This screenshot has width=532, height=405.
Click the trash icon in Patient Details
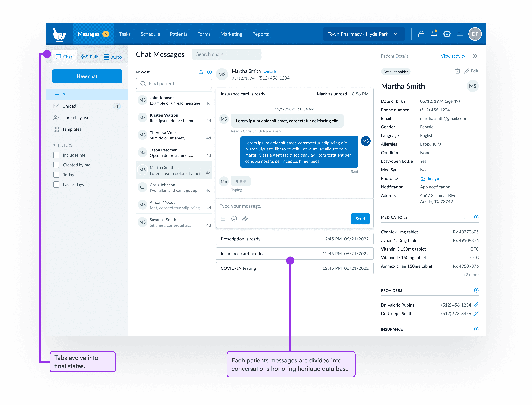point(458,71)
